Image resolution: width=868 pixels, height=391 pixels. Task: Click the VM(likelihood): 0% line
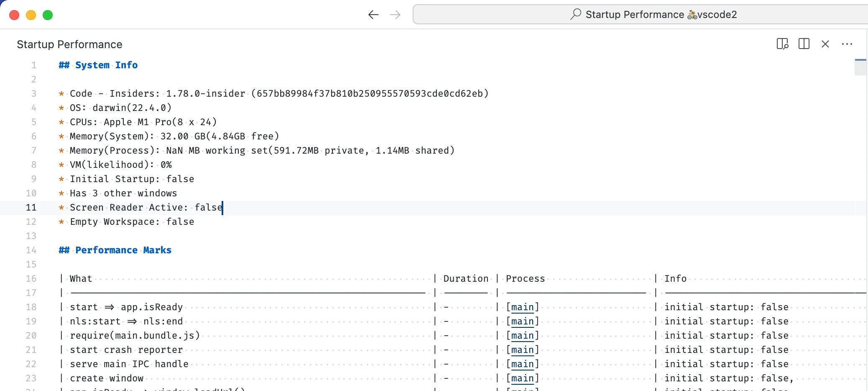[x=115, y=165]
